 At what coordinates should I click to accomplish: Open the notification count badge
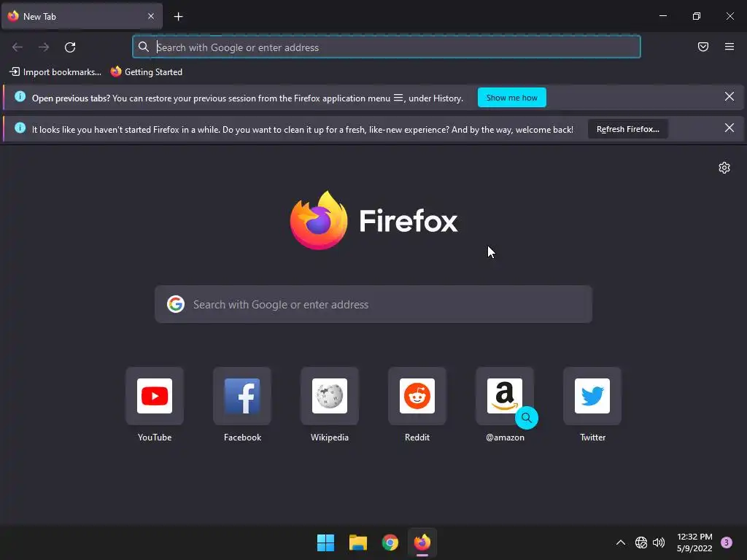[x=727, y=542]
